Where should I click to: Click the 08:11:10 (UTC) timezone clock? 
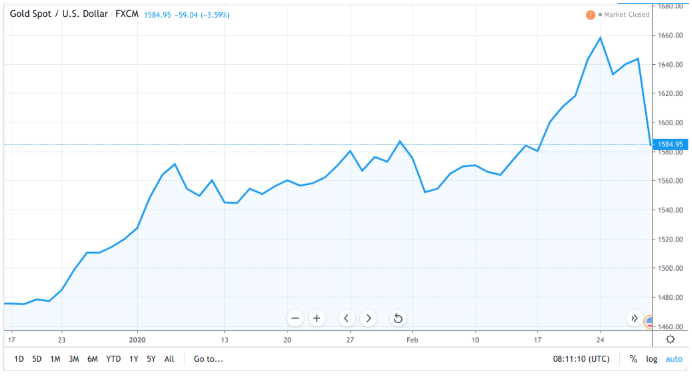[581, 359]
